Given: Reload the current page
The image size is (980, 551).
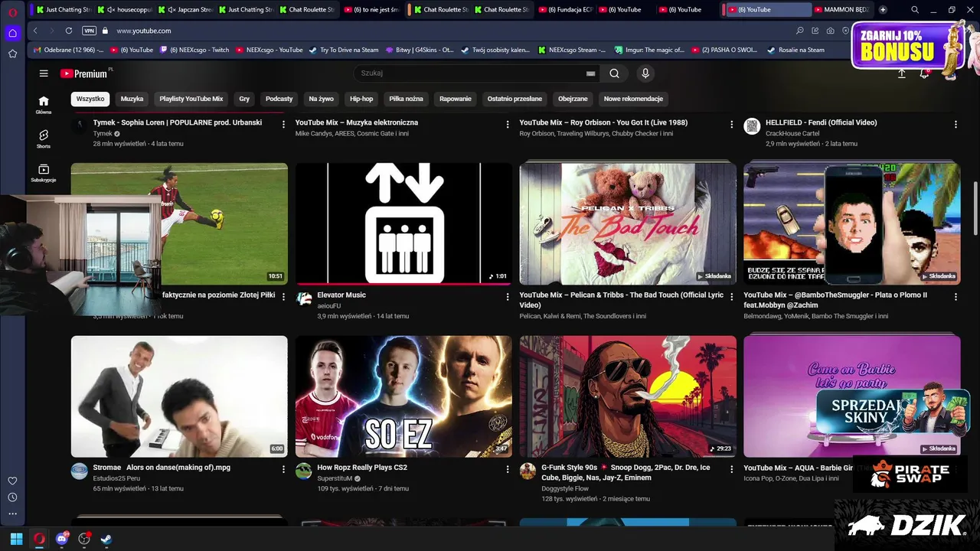Looking at the screenshot, I should point(69,31).
